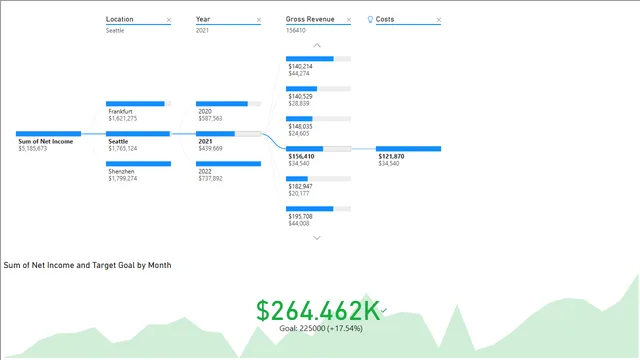
Task: Click the Location column header
Action: (x=120, y=19)
